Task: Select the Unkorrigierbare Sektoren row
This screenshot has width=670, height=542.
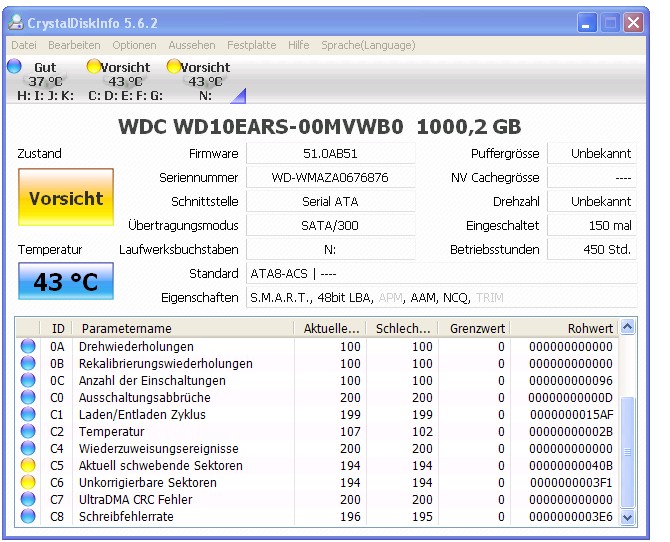Action: (317, 482)
